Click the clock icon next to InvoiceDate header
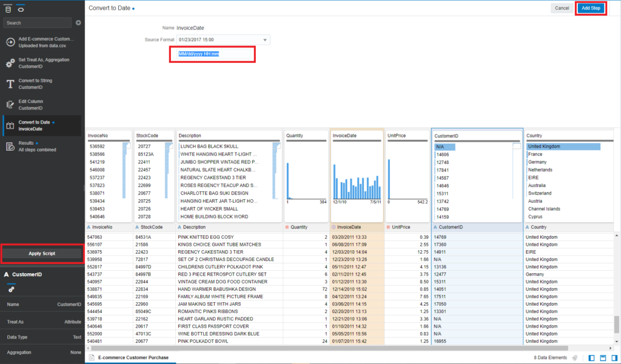The image size is (621, 364). (x=334, y=228)
